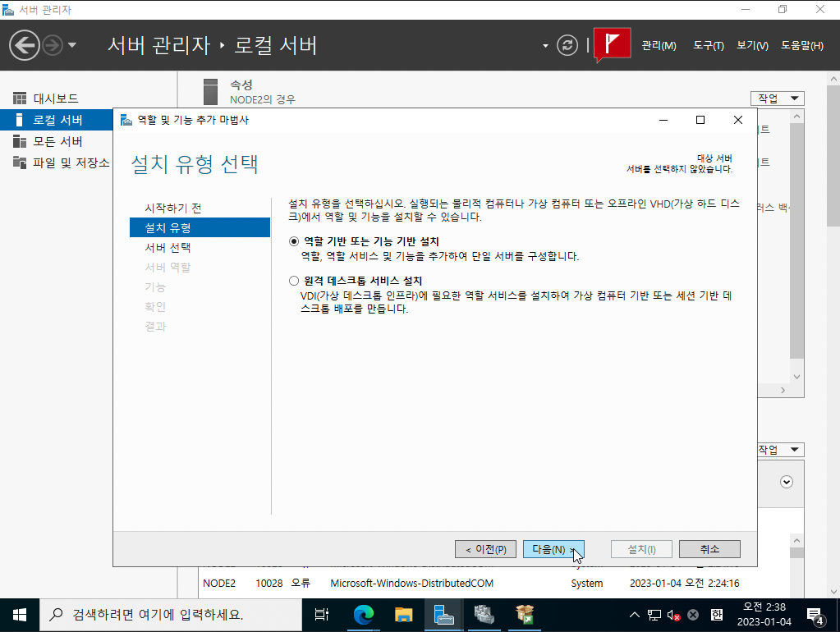The width and height of the screenshot is (840, 632).
Task: Click the muted volume icon in system tray
Action: (673, 615)
